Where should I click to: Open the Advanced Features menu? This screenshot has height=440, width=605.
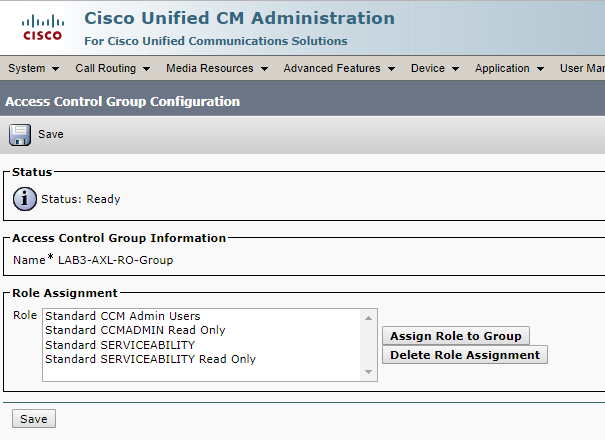pyautogui.click(x=338, y=69)
